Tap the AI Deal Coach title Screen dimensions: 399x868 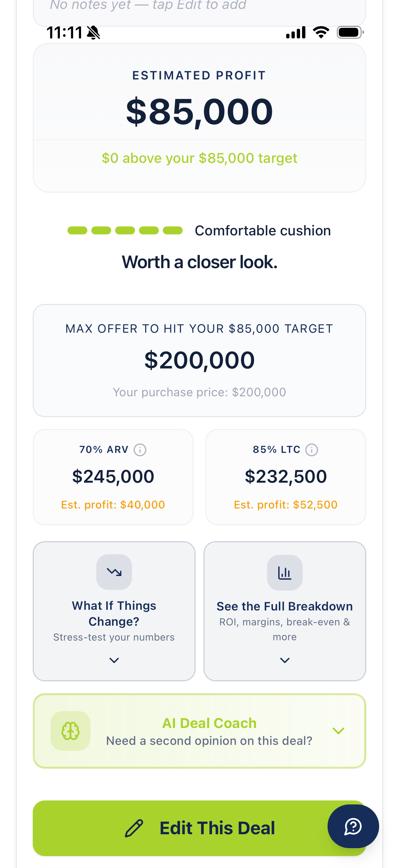point(209,723)
